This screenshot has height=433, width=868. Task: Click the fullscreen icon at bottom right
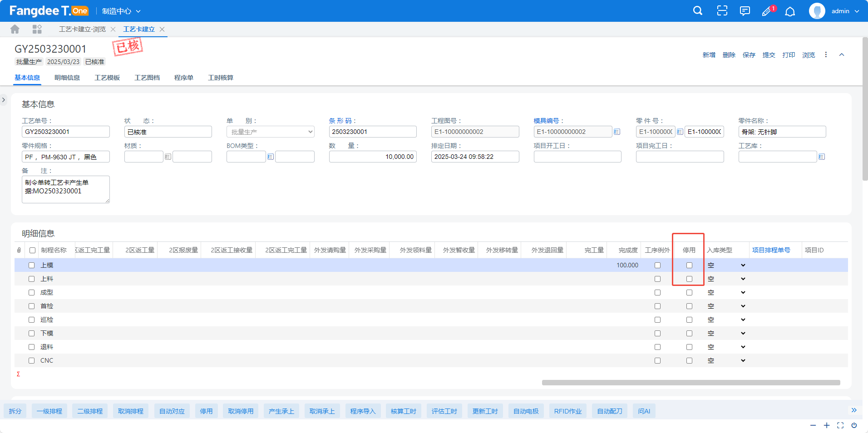[x=840, y=425]
